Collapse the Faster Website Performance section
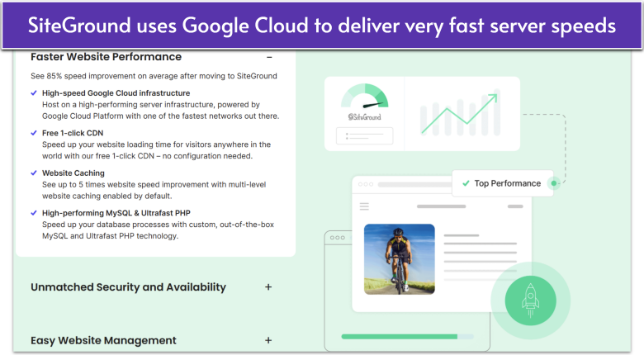 pos(269,57)
